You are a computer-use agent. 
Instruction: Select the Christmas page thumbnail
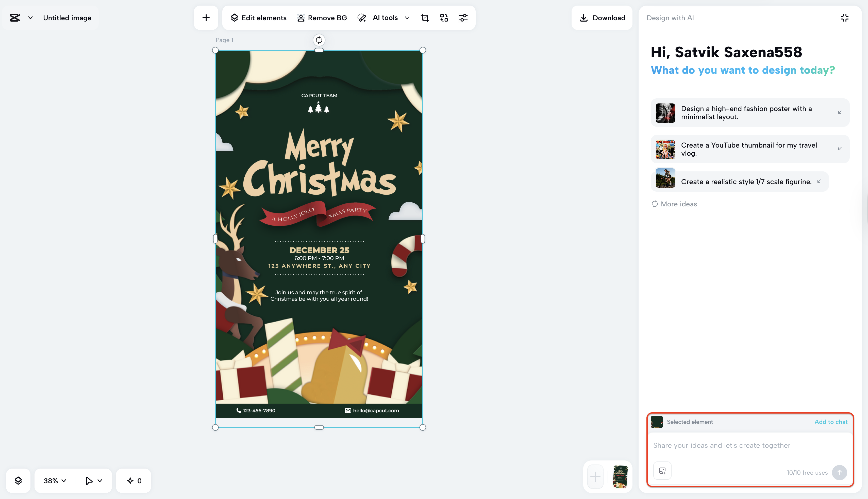pos(620,476)
